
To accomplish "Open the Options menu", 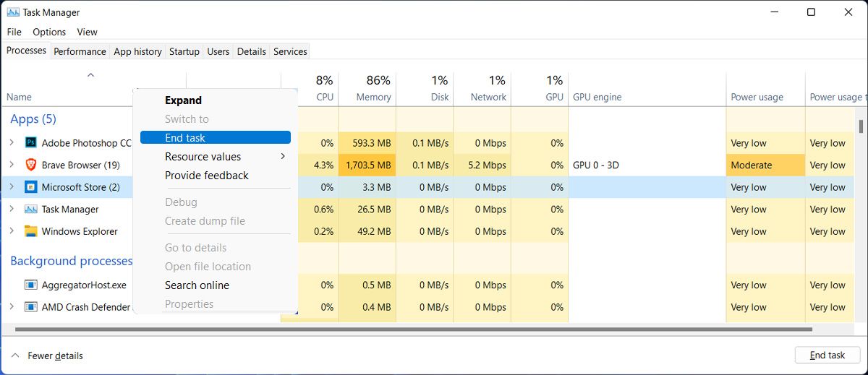I will click(x=49, y=32).
